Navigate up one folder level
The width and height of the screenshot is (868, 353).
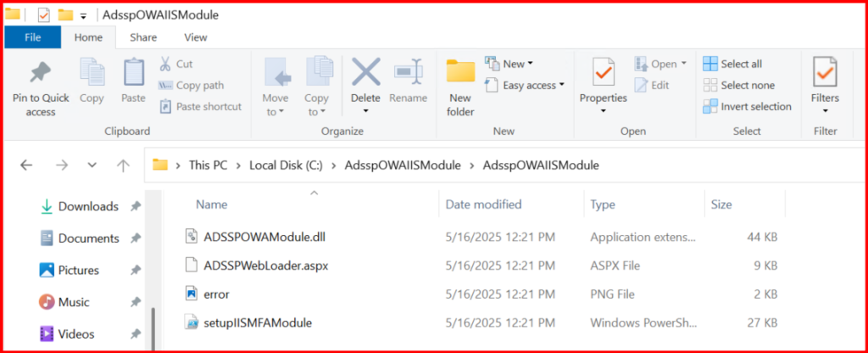123,165
